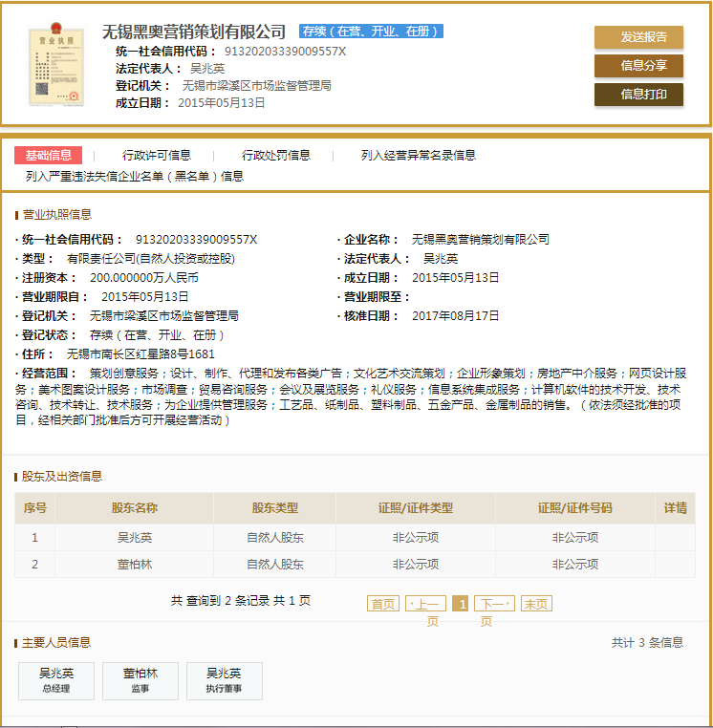The height and width of the screenshot is (728, 713).
Task: Click the 下一页 pagination link
Action: [x=494, y=604]
